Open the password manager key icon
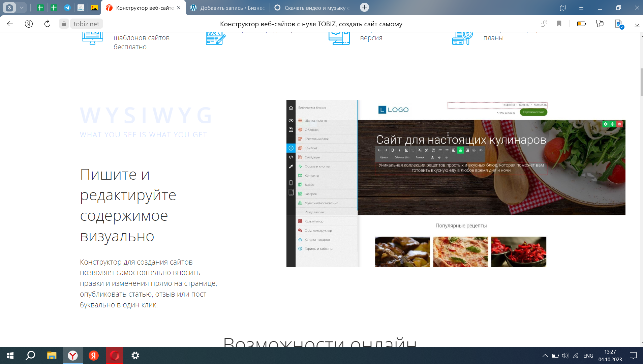 [600, 24]
